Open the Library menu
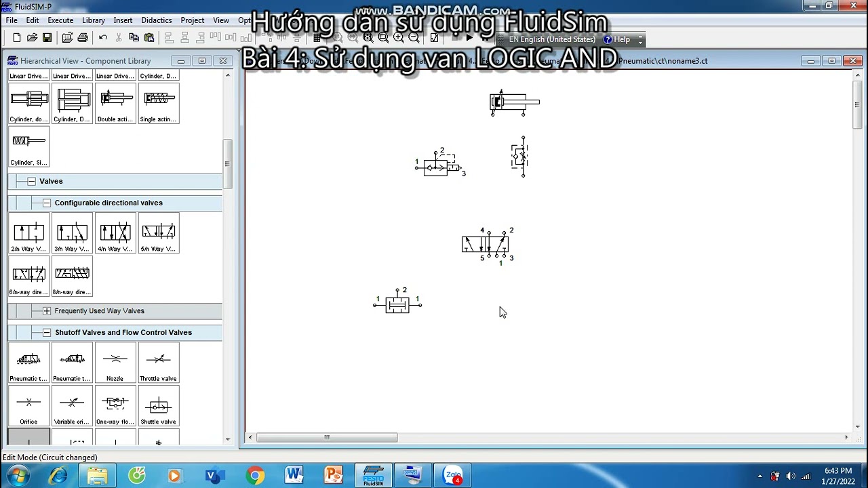This screenshot has width=868, height=488. [94, 20]
